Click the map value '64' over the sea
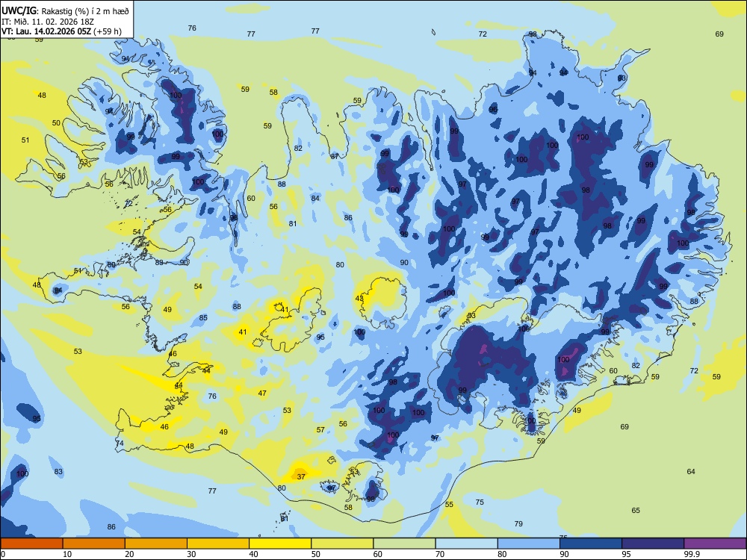This screenshot has width=747, height=560. click(x=691, y=471)
